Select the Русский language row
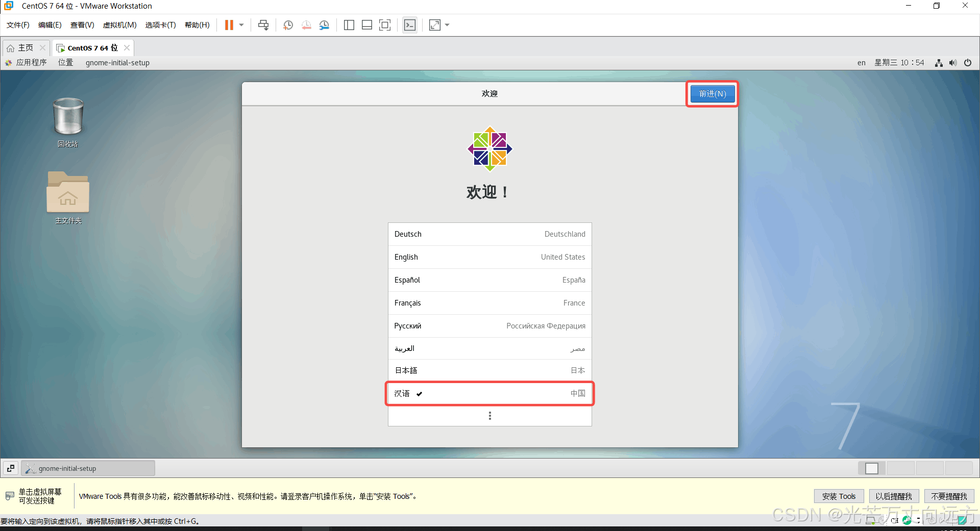The image size is (980, 531). [x=490, y=326]
